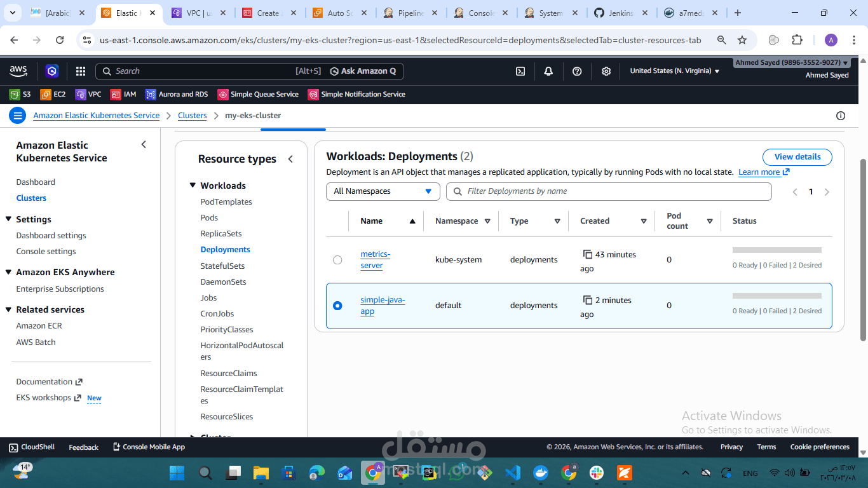
Task: Click the Ask Amazon Q button
Action: [x=363, y=71]
